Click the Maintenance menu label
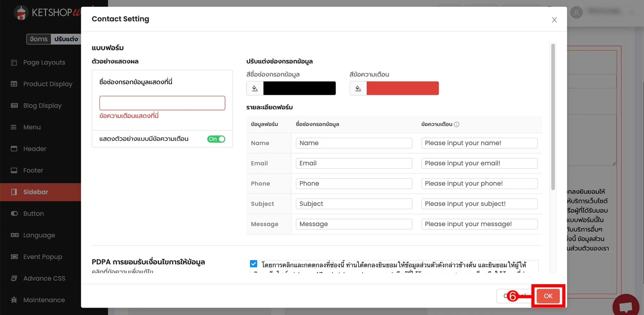The image size is (644, 315). click(44, 300)
